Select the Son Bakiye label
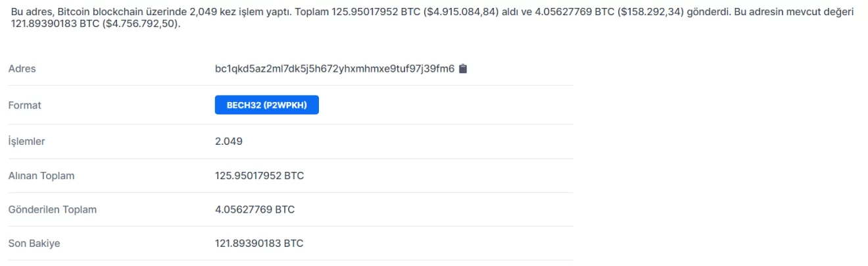The width and height of the screenshot is (868, 266). click(x=34, y=244)
